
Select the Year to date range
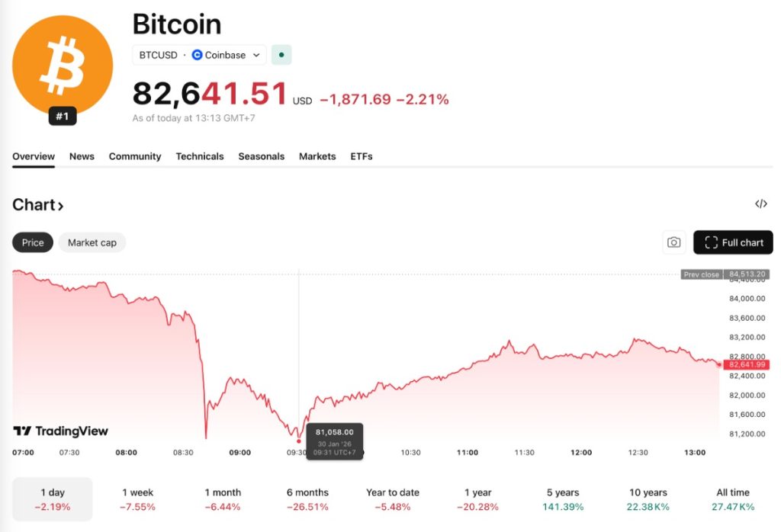point(393,499)
